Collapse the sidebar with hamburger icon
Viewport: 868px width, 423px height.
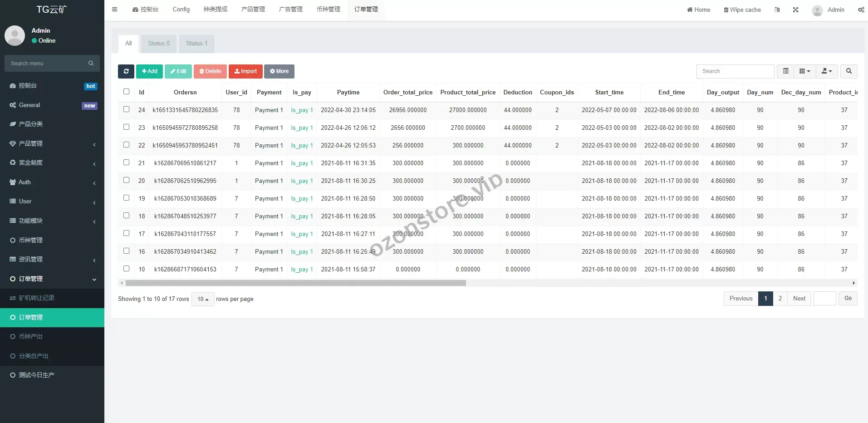[114, 9]
